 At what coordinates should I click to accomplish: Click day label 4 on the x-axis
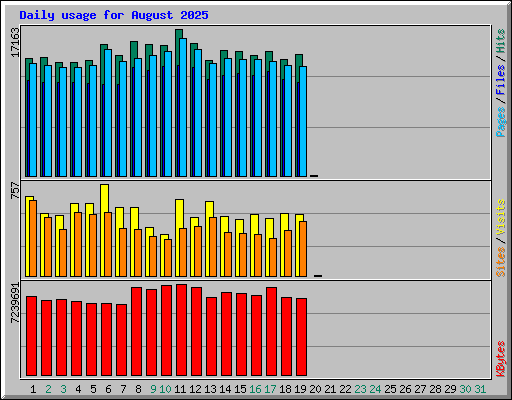click(x=78, y=389)
